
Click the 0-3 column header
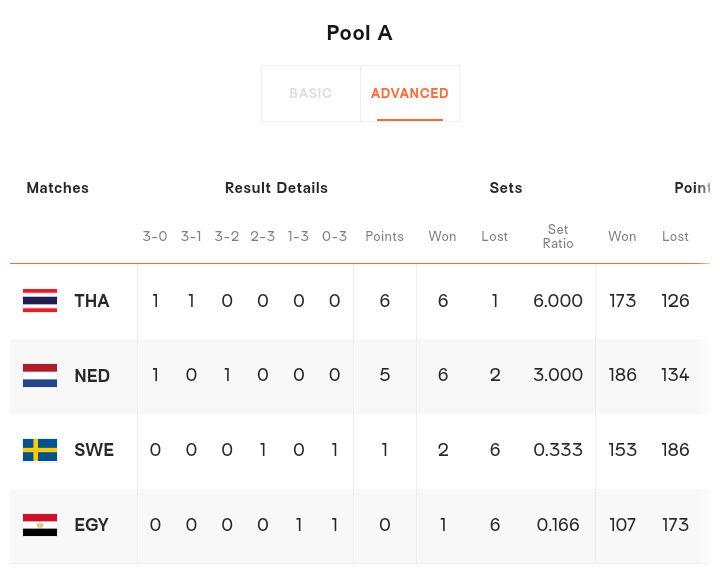(x=335, y=237)
